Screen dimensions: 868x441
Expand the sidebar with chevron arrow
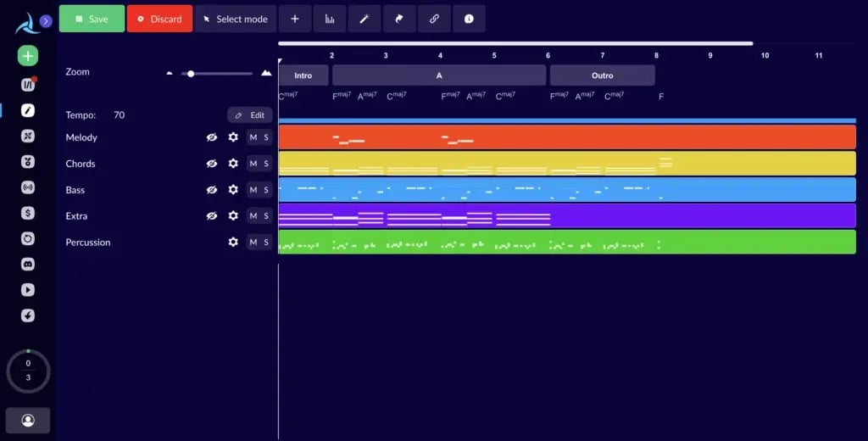click(46, 21)
